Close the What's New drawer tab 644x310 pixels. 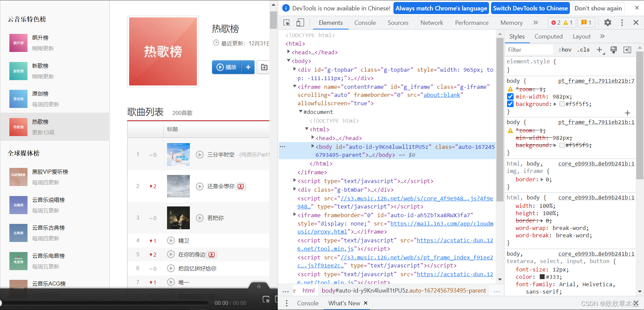point(366,303)
